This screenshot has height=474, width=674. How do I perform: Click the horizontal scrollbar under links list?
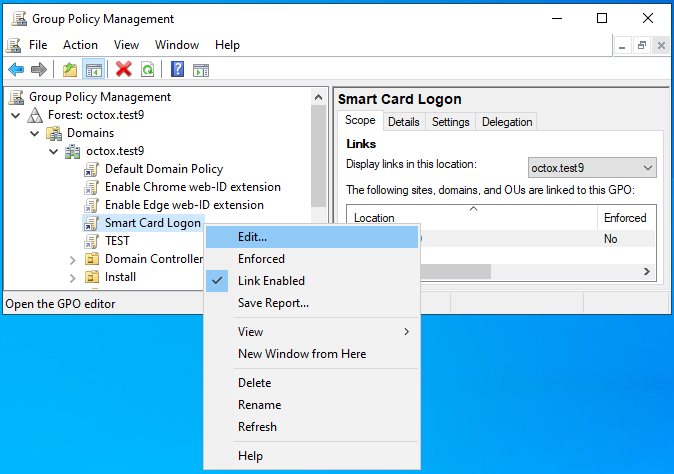point(450,271)
